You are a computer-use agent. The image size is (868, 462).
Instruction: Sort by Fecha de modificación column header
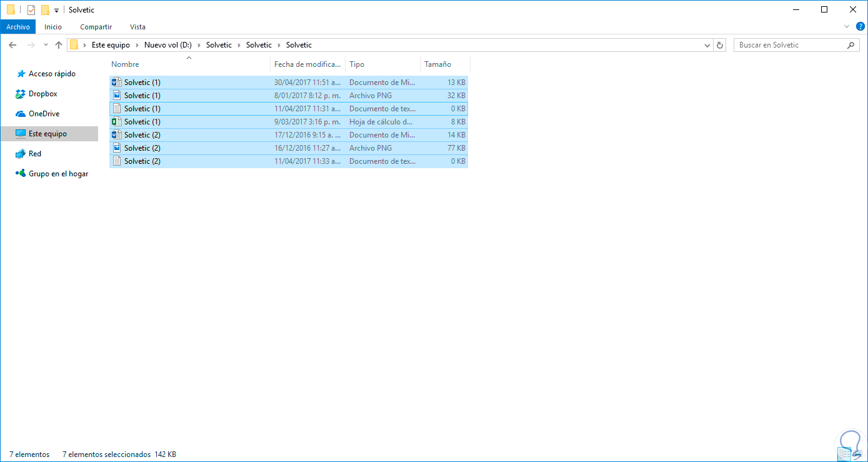(309, 64)
